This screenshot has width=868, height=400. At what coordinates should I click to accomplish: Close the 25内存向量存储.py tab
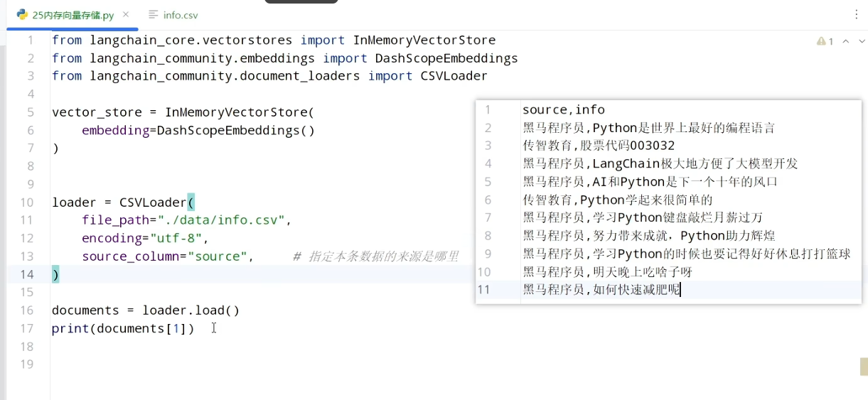coord(127,15)
